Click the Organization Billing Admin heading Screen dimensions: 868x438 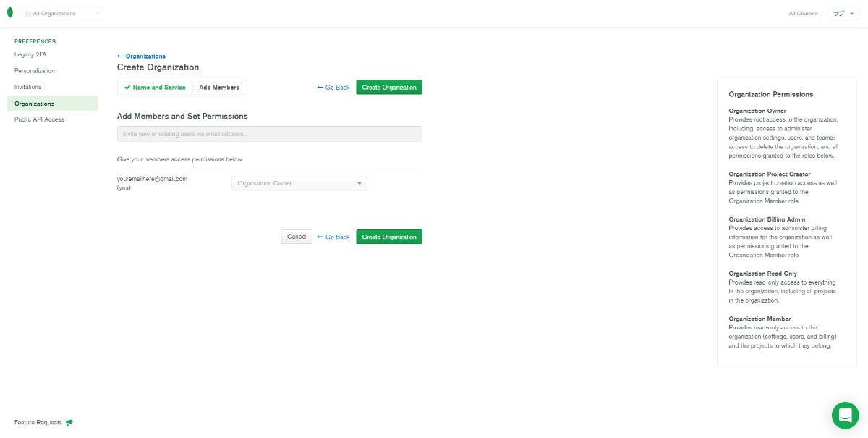[x=767, y=219]
